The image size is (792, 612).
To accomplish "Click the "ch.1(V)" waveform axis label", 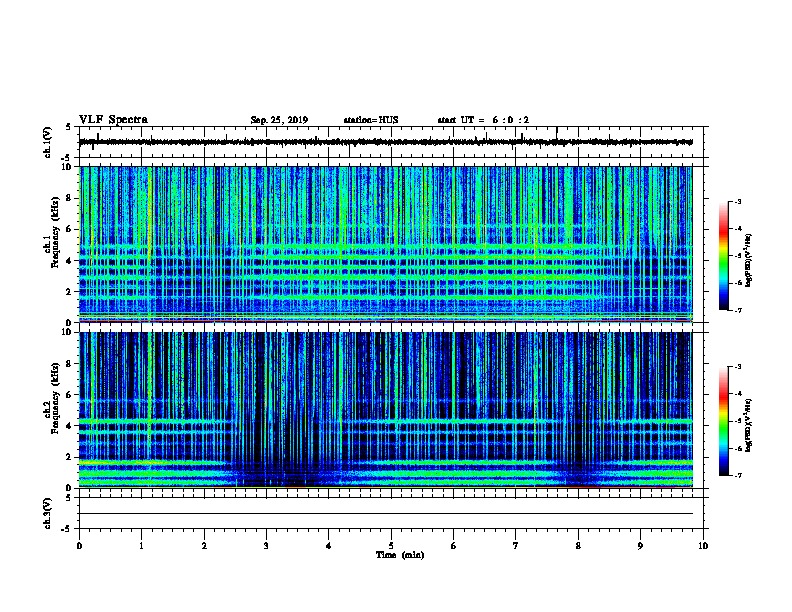I will click(x=48, y=142).
